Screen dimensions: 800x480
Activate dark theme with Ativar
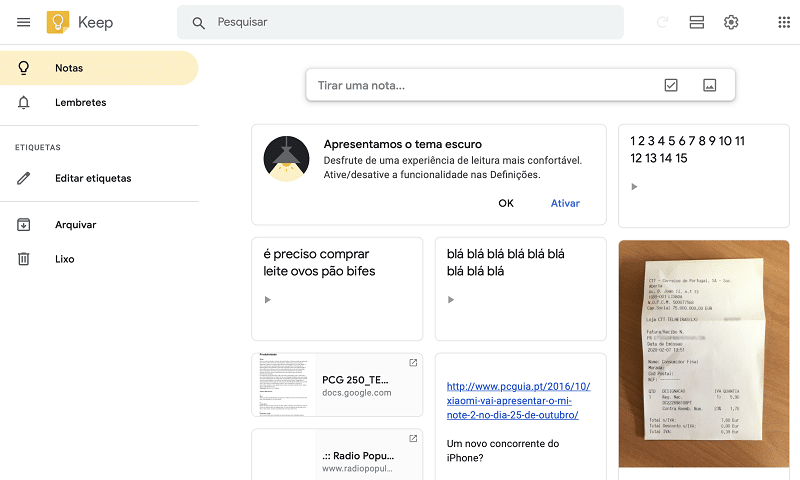(x=565, y=203)
